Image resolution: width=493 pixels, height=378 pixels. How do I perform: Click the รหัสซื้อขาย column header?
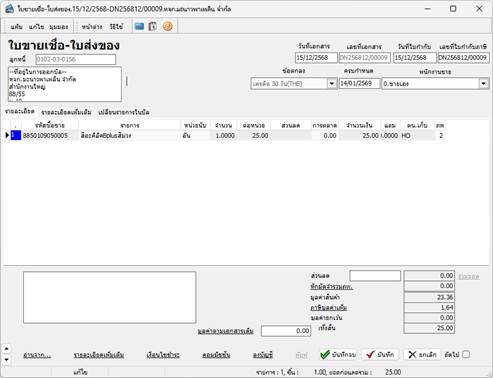pos(50,125)
